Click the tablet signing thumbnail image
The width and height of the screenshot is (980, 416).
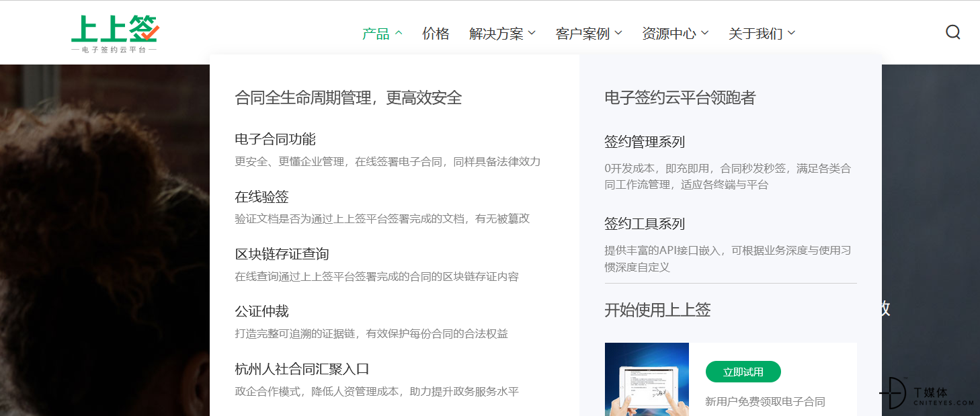click(x=647, y=379)
